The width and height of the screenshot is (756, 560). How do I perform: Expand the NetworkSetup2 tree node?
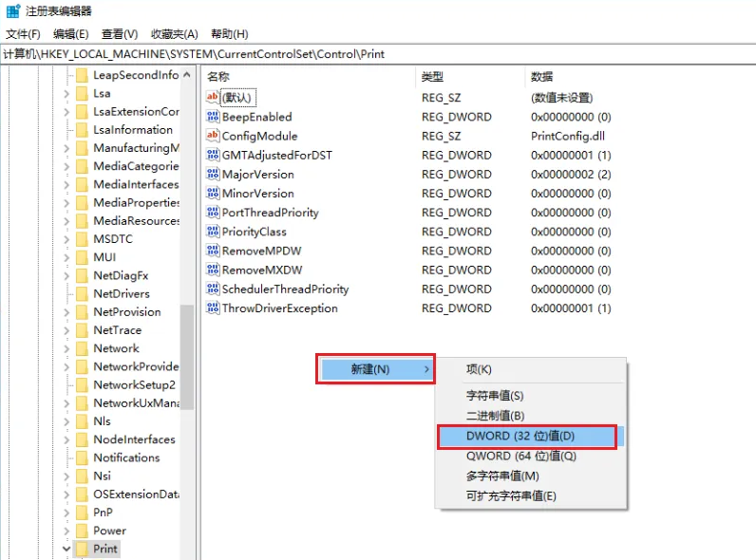66,384
